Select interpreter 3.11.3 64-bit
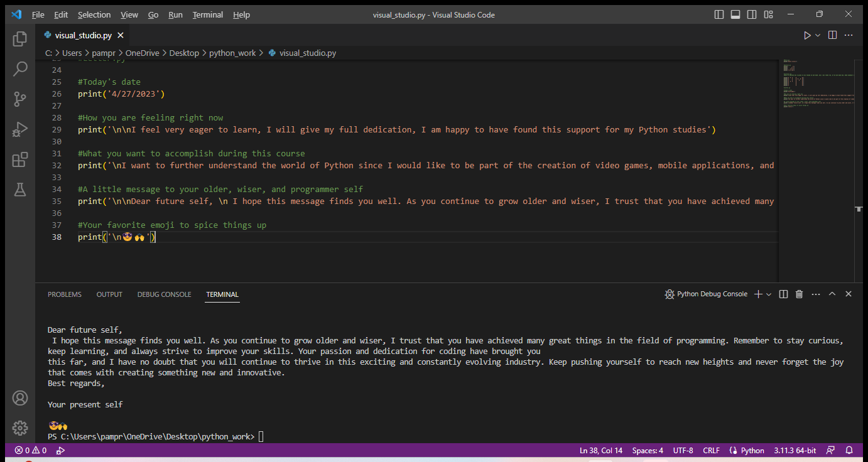This screenshot has height=462, width=868. [x=795, y=450]
